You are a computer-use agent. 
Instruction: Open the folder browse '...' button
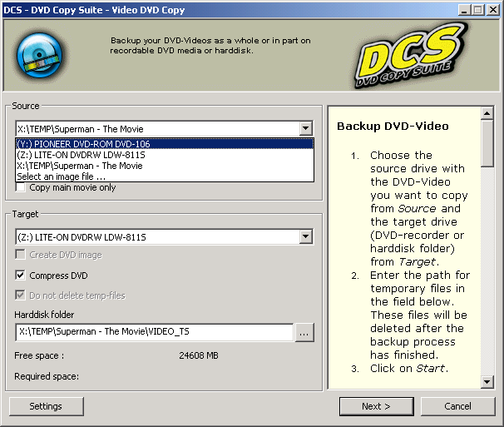(304, 333)
